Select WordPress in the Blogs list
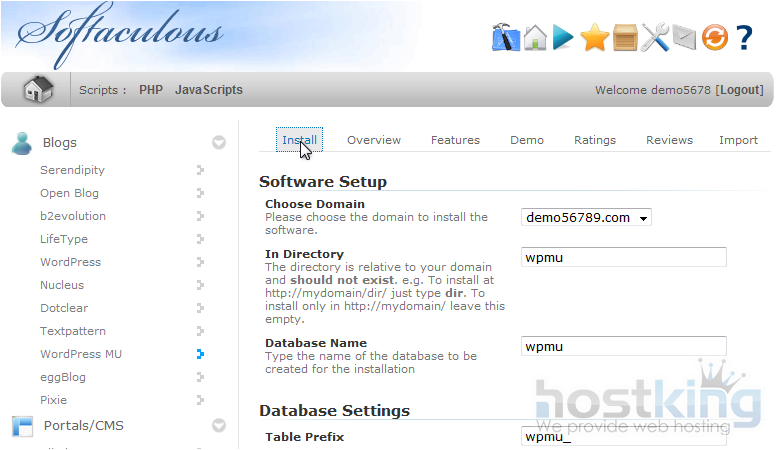This screenshot has height=450, width=776. point(70,262)
